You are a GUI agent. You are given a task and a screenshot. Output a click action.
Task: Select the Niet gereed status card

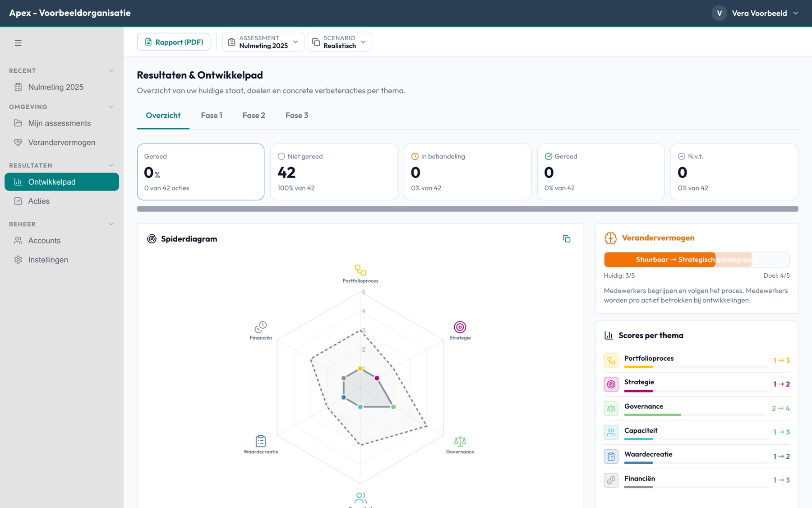[334, 172]
